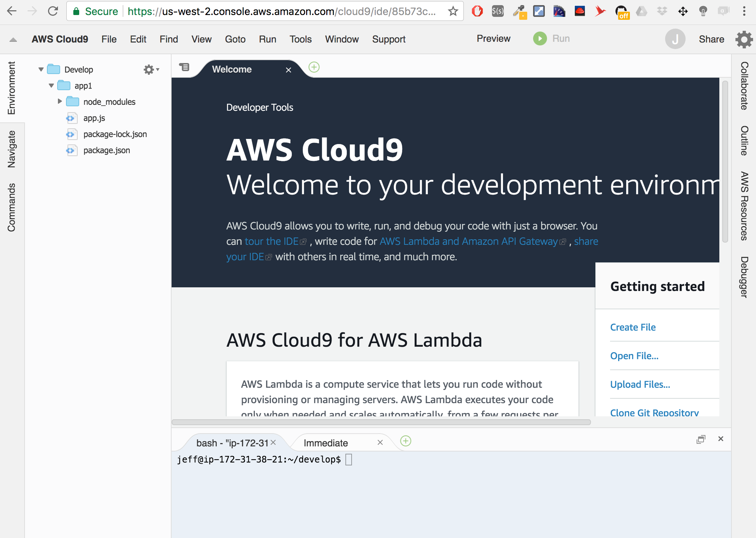Screen dimensions: 756x538
Task: Follow the 'tour the IDE' link
Action: point(272,241)
